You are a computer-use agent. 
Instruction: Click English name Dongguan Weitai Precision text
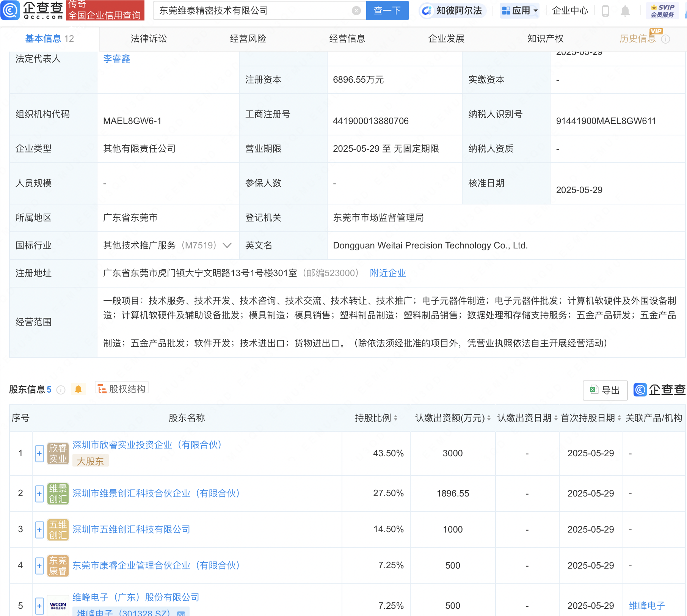pyautogui.click(x=430, y=245)
